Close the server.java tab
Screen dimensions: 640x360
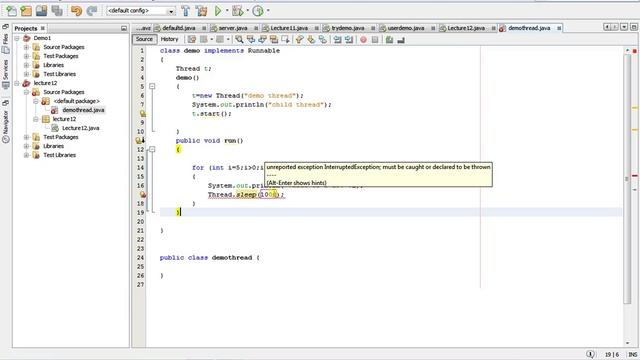point(256,28)
